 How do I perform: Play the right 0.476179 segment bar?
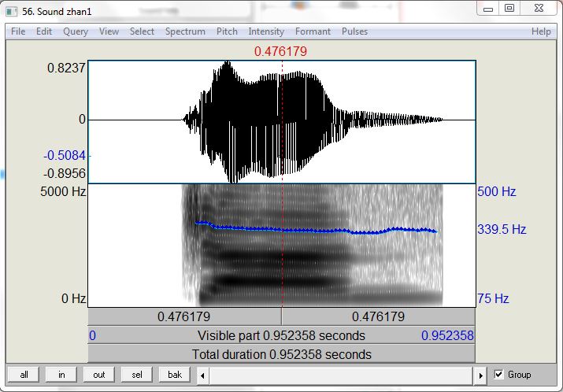tap(379, 316)
